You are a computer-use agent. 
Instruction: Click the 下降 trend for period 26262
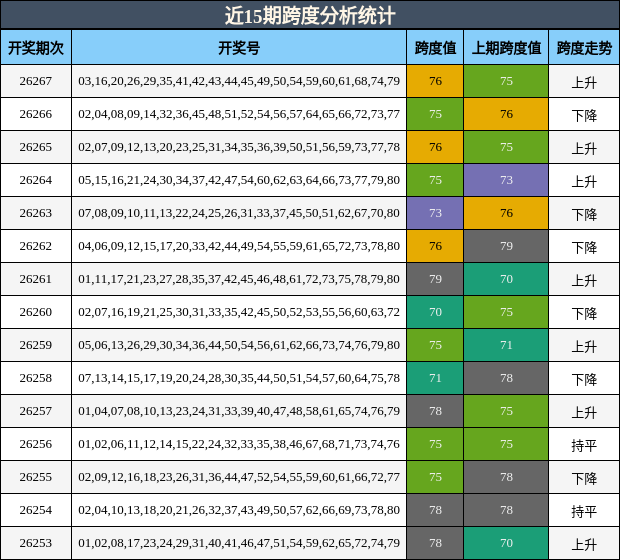[x=584, y=248]
